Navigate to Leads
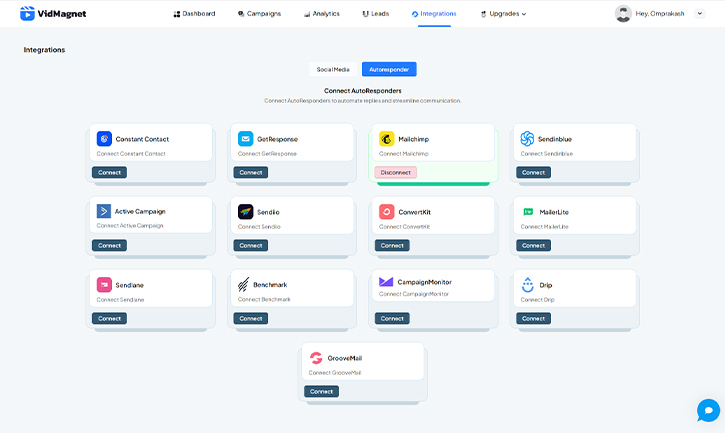The width and height of the screenshot is (725, 433). tap(375, 13)
